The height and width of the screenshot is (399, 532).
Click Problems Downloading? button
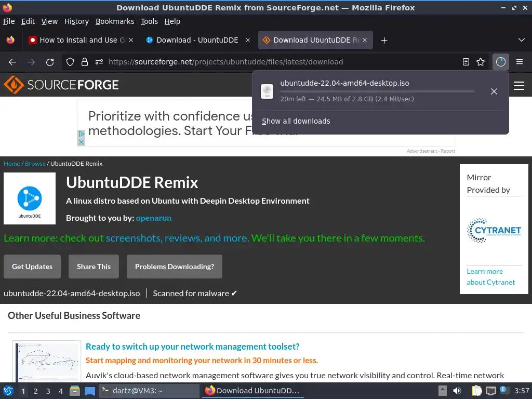[175, 267]
